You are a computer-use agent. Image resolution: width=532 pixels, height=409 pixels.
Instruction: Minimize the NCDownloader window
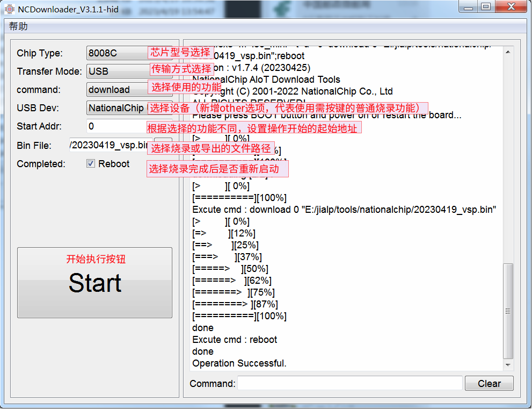click(x=470, y=7)
